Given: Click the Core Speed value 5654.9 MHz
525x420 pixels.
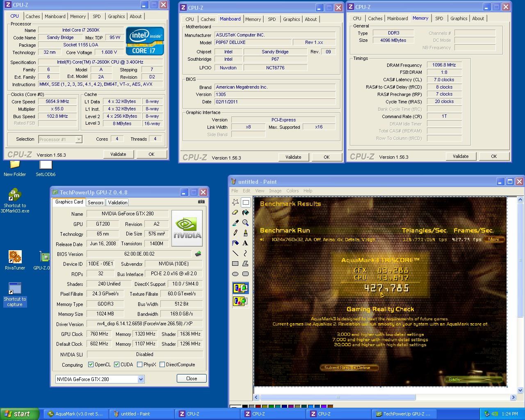Looking at the screenshot, I should [57, 102].
